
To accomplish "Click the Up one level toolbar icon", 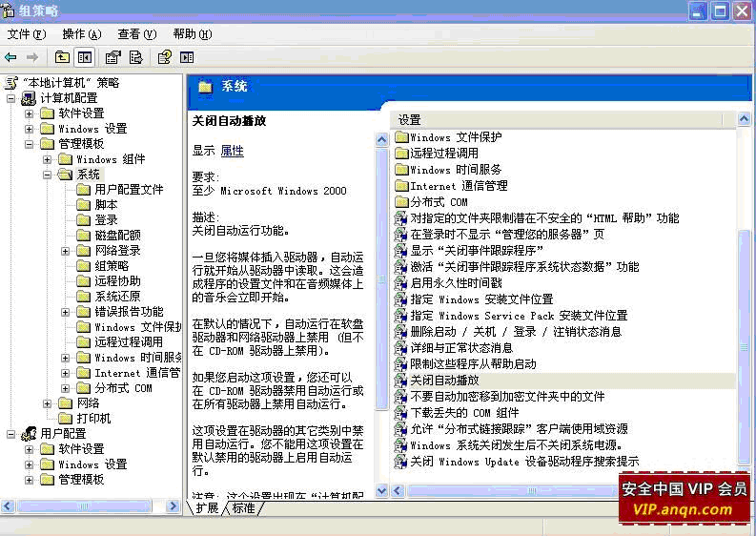I will coord(62,58).
